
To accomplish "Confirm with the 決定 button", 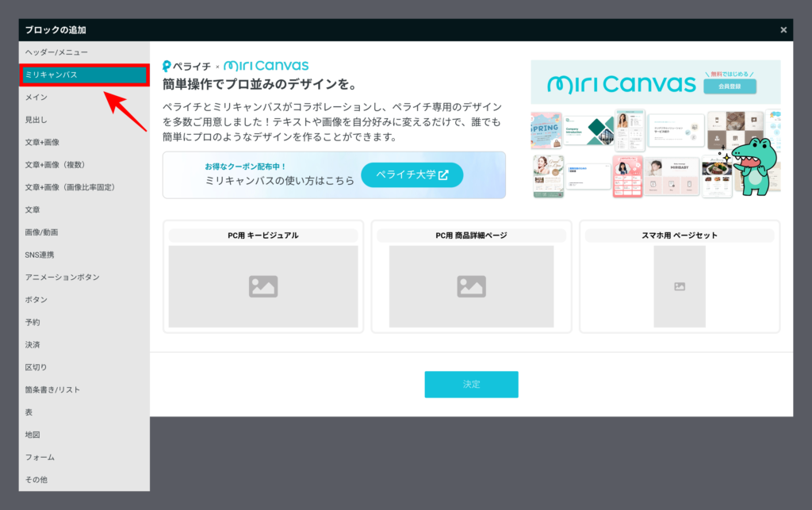I will pyautogui.click(x=471, y=384).
